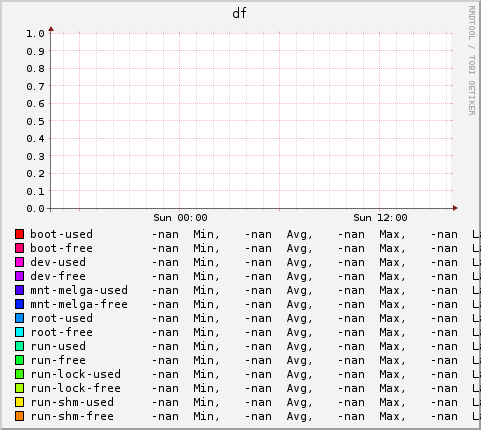
Task: Select the blue mnt-melga-free swatch
Action: 19,304
